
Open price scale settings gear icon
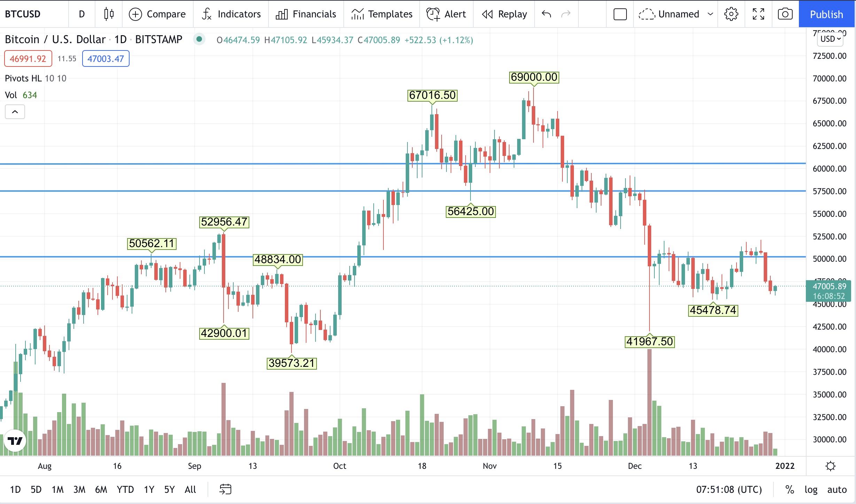click(831, 466)
